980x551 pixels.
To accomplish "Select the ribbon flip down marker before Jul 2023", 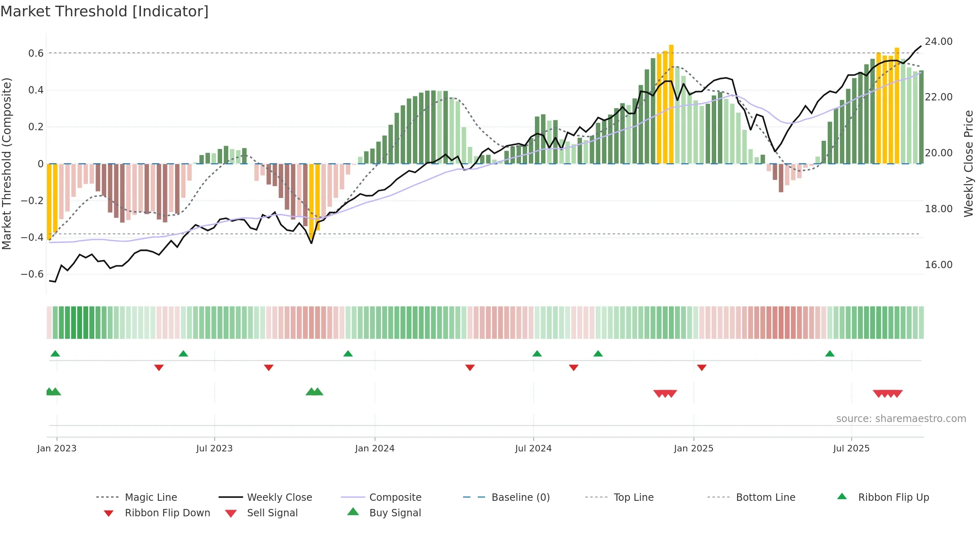I will 159,368.
